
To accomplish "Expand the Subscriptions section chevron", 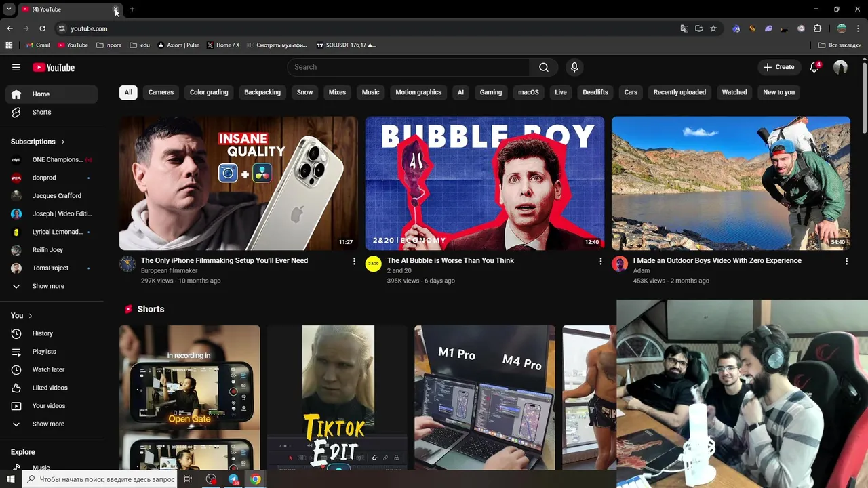I will point(63,142).
